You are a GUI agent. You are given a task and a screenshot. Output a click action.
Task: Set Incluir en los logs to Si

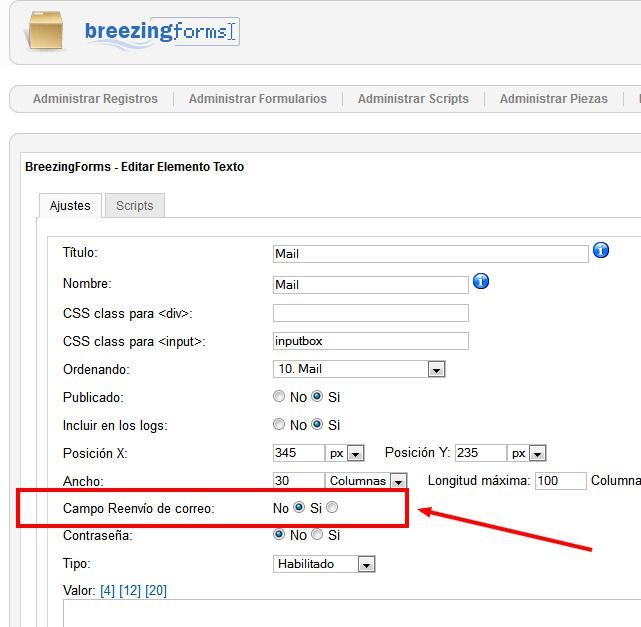pos(317,424)
